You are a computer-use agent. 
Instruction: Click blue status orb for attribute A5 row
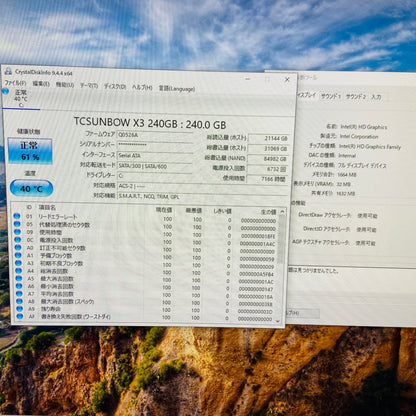click(x=19, y=278)
